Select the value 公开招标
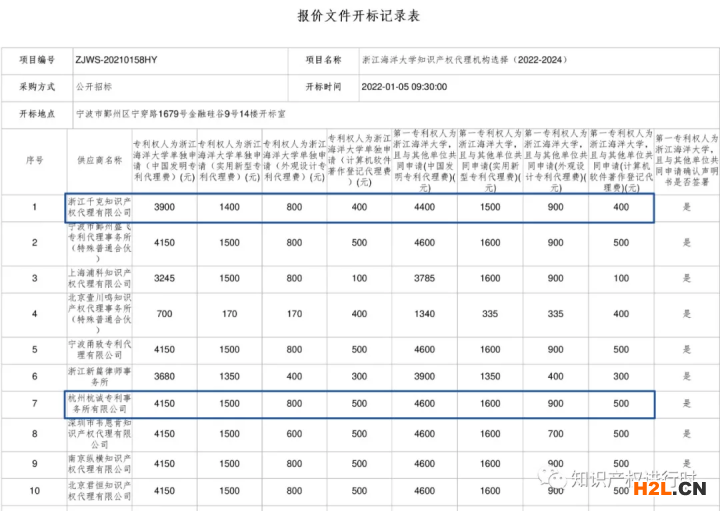Screen dimensions: 720x511 point(94,87)
